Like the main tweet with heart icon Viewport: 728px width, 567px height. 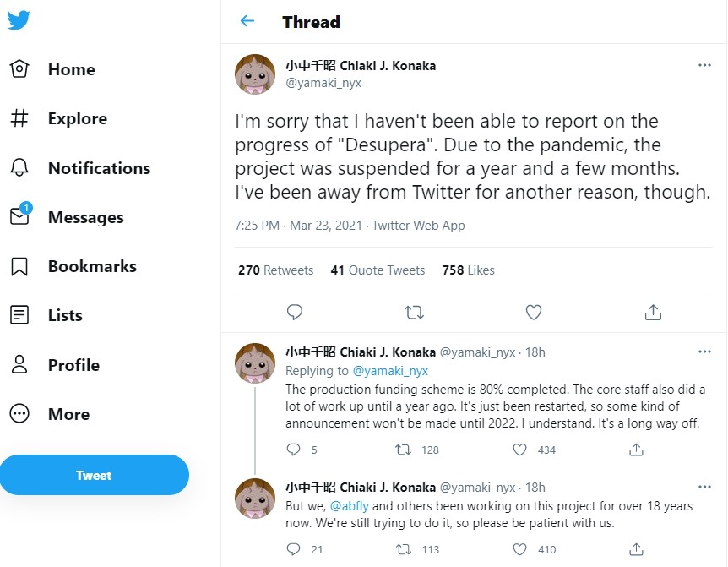point(533,313)
